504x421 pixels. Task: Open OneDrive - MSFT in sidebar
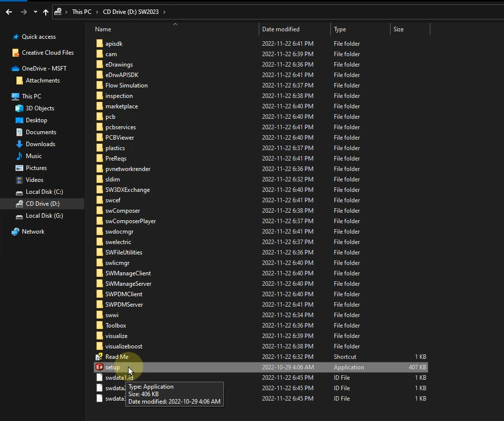point(44,69)
